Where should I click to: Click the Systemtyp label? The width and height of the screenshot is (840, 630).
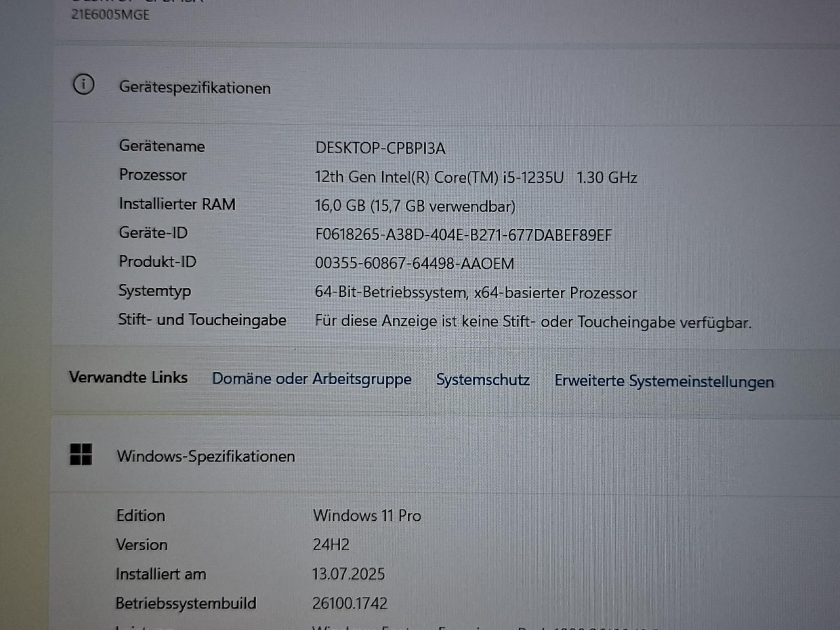tap(155, 291)
